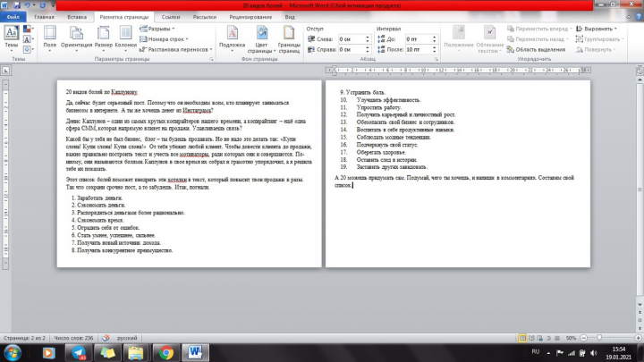Click the misspelled word Каплунову in title
Viewport: 644px width, 362px height.
[x=124, y=92]
